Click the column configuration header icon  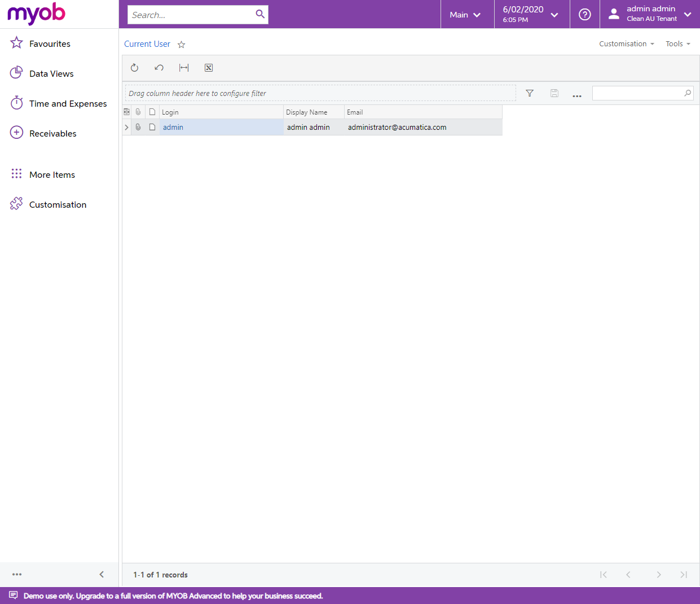click(x=127, y=112)
